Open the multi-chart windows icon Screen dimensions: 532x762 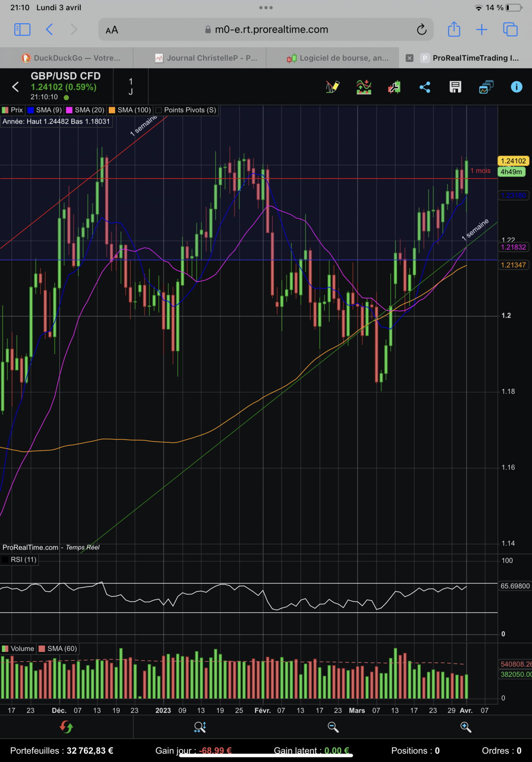(486, 87)
